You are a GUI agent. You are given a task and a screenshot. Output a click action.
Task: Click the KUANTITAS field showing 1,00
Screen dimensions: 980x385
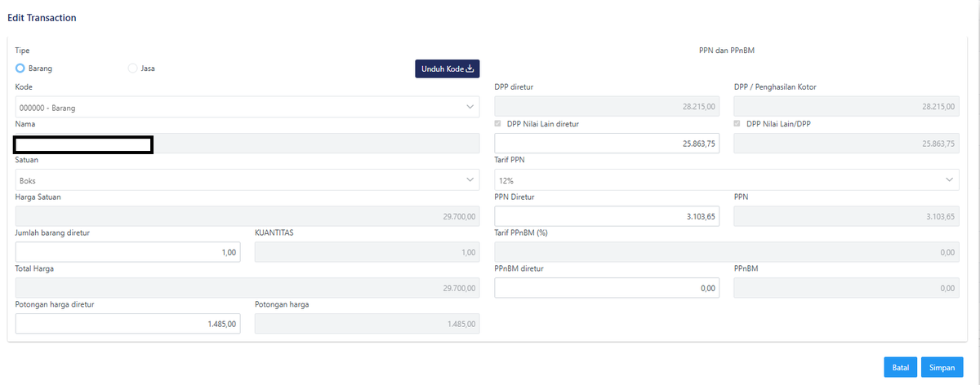(367, 252)
